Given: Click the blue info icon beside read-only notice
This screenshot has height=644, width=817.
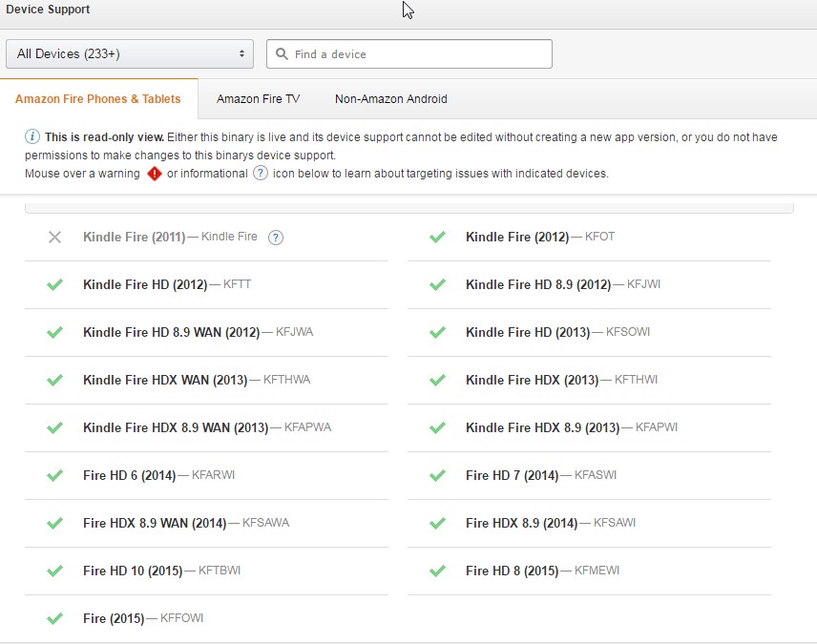Looking at the screenshot, I should 32,136.
